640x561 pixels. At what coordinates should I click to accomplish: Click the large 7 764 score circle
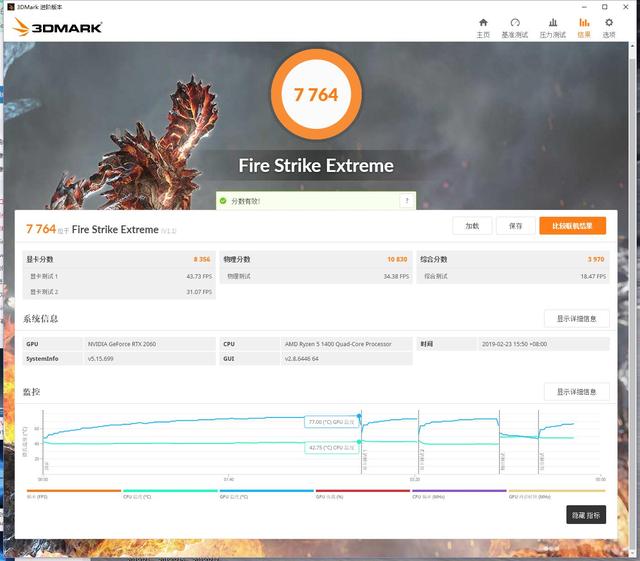click(316, 94)
